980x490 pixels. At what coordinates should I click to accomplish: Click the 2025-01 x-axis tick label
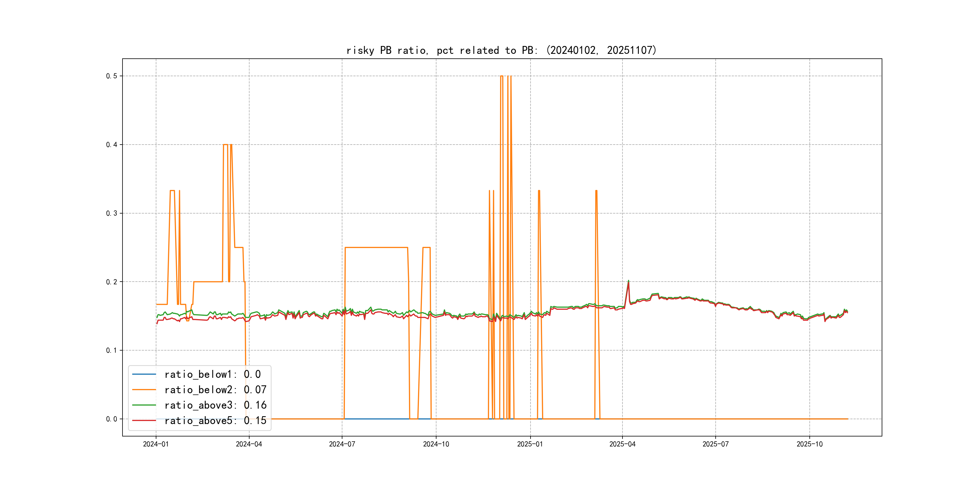[530, 444]
